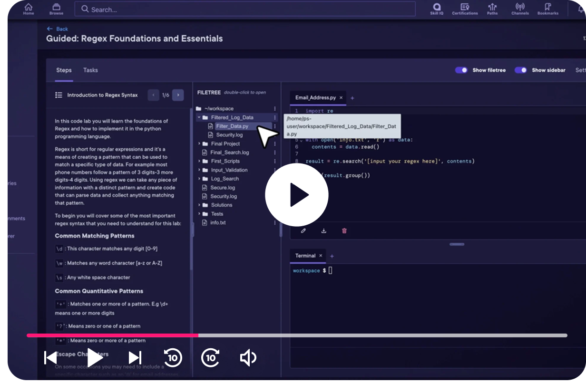This screenshot has width=586, height=392.
Task: Forward video 10 seconds
Action: pos(210,358)
